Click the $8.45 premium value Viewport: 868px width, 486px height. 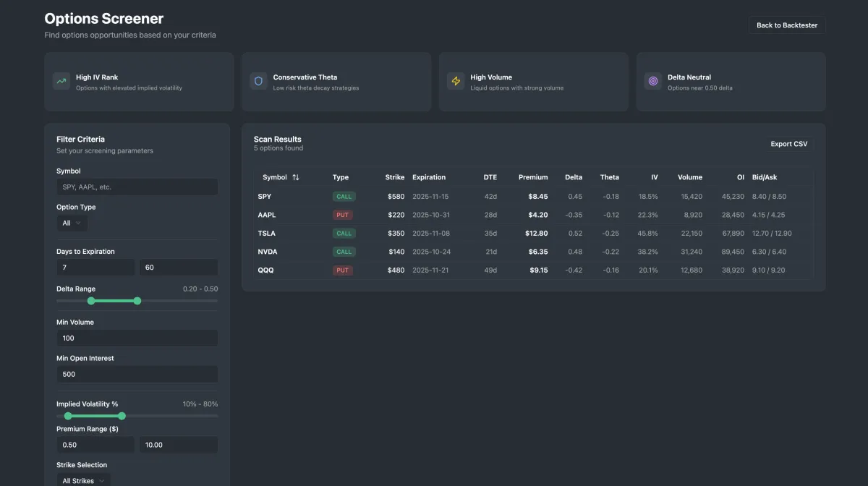pos(538,196)
